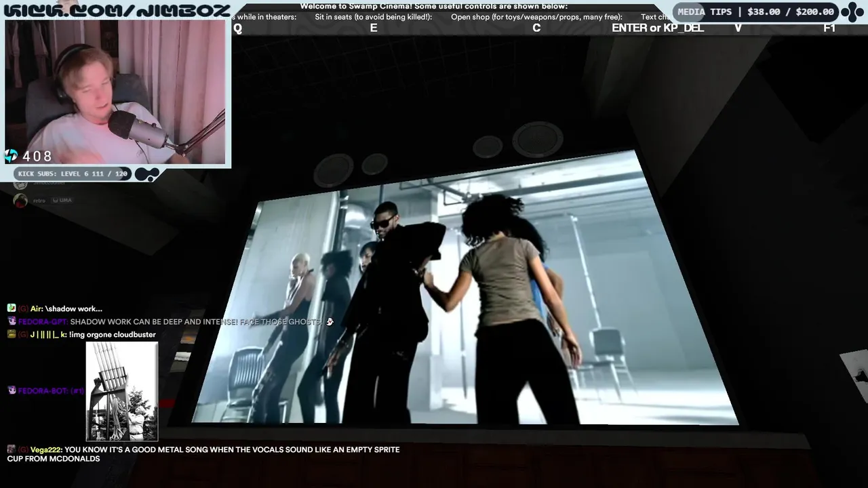The width and height of the screenshot is (868, 488).
Task: Click the 408 viewer count number
Action: [x=37, y=157]
